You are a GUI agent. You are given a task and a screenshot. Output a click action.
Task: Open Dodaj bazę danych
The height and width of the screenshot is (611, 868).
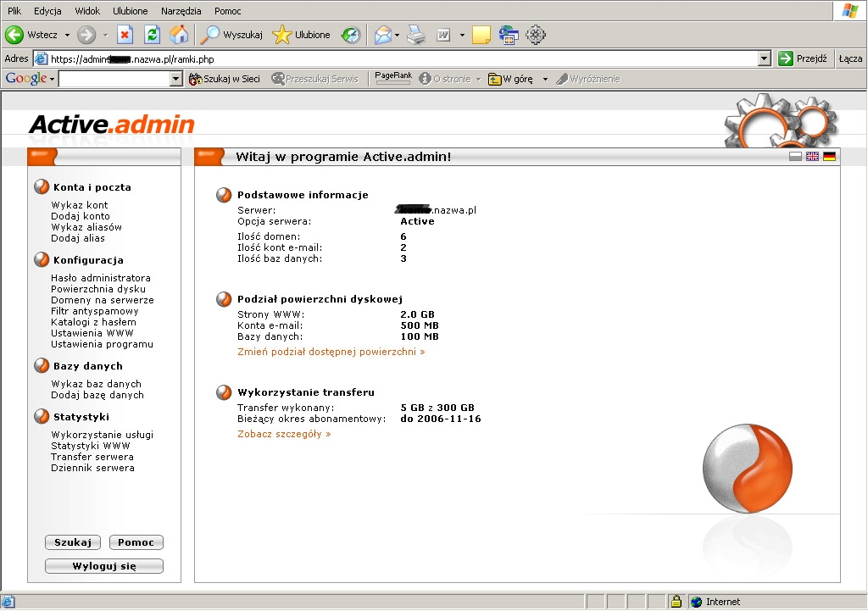[97, 395]
